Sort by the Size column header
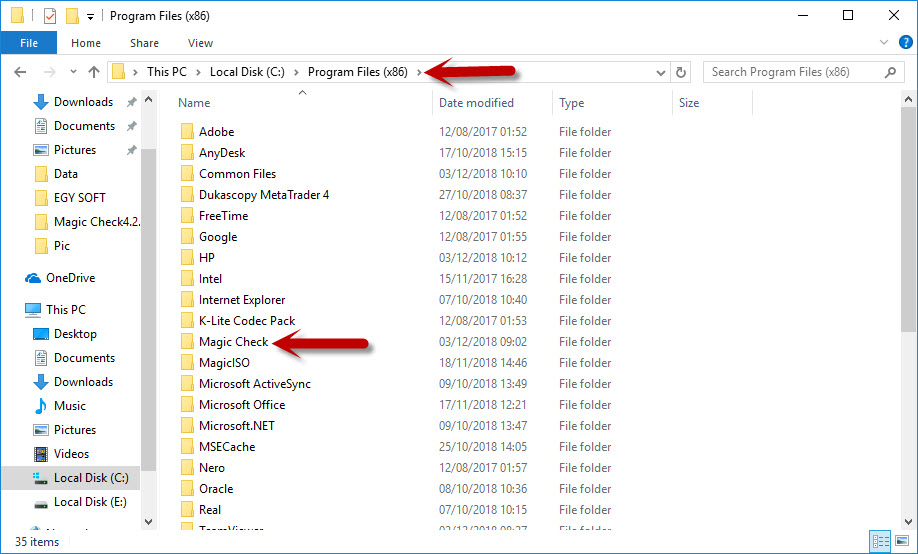918x554 pixels. [689, 103]
